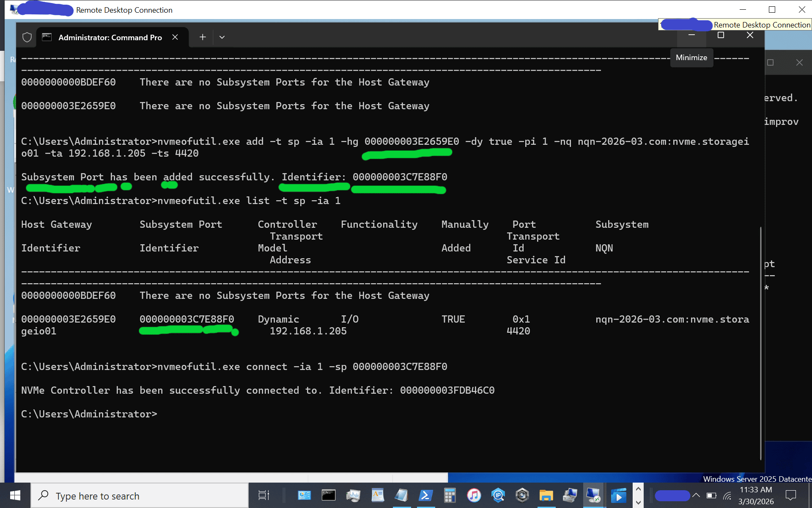812x508 pixels.
Task: Close the terminal window
Action: click(750, 35)
